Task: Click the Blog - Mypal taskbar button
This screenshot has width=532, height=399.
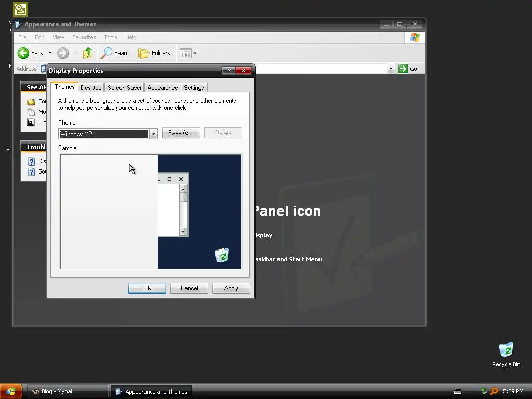Action: tap(68, 392)
